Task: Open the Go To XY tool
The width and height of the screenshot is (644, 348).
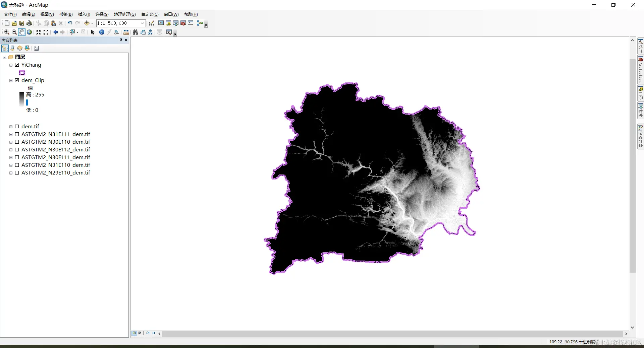Action: pyautogui.click(x=150, y=32)
